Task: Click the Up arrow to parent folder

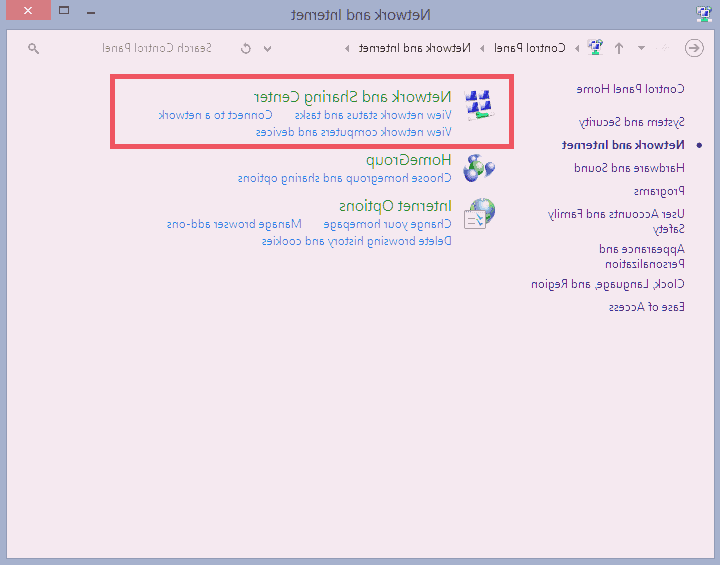Action: [619, 48]
